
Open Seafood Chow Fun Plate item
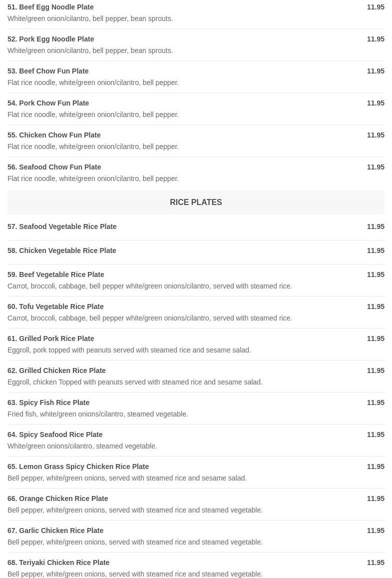54,167
